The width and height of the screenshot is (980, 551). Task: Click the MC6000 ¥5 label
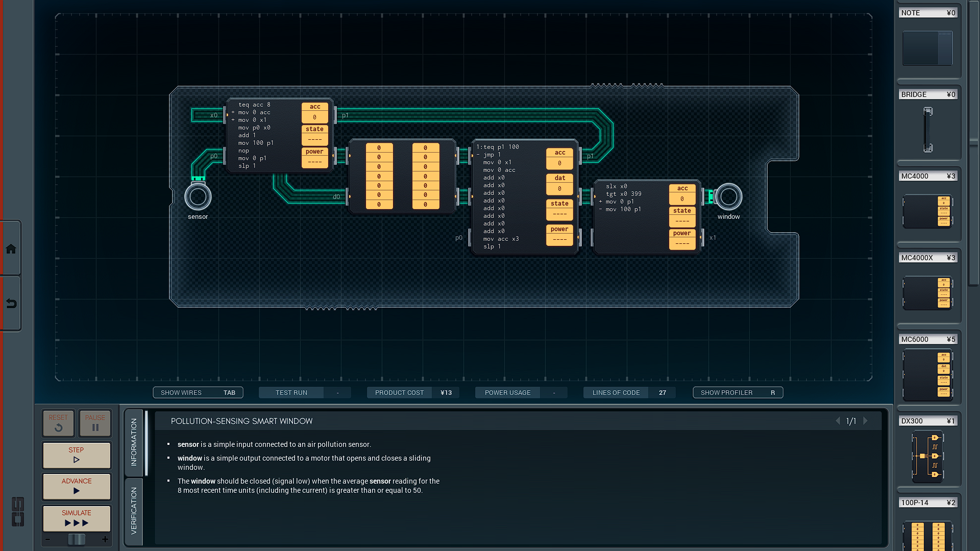pyautogui.click(x=927, y=339)
